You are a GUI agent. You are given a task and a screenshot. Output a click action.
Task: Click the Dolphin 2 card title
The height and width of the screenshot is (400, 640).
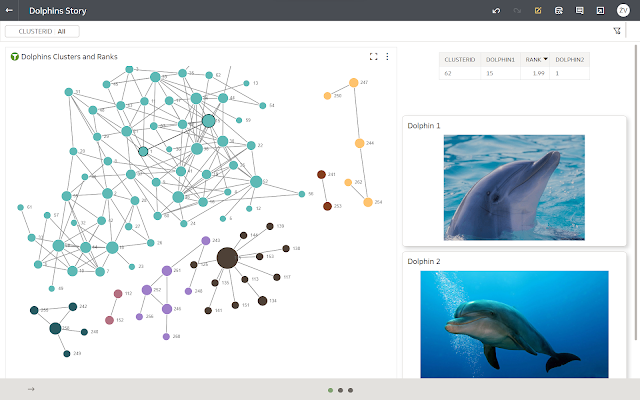pos(424,262)
